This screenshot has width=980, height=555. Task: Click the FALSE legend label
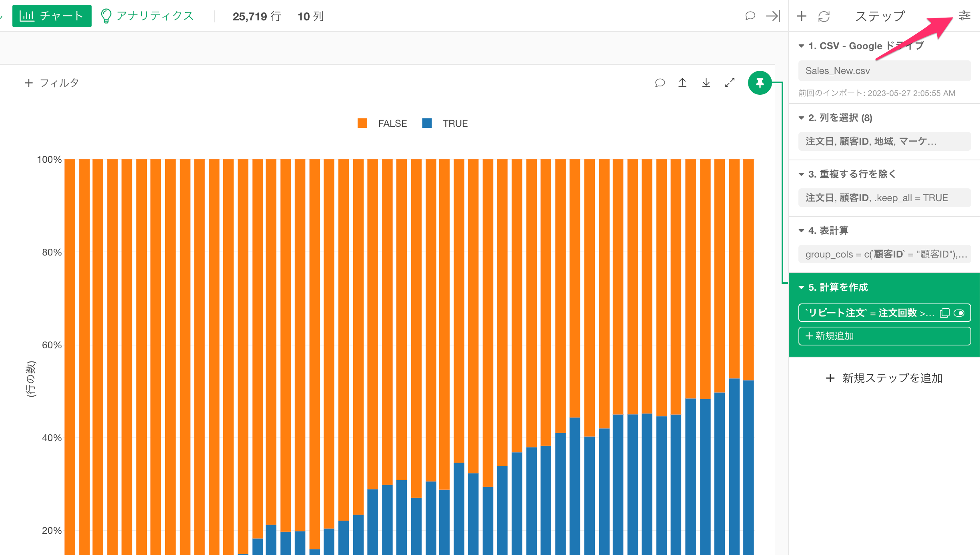(392, 124)
